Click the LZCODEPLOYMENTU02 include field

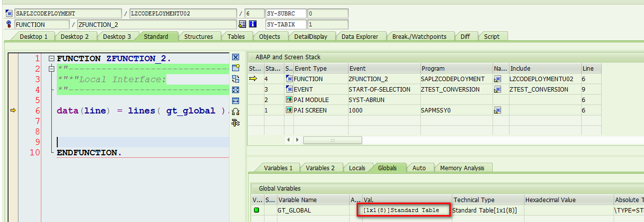182,13
